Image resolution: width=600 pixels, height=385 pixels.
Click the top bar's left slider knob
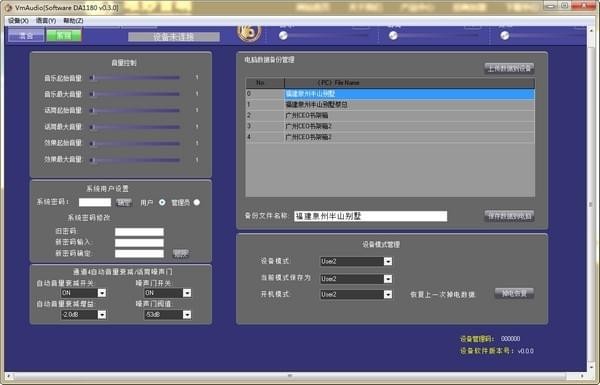283,36
